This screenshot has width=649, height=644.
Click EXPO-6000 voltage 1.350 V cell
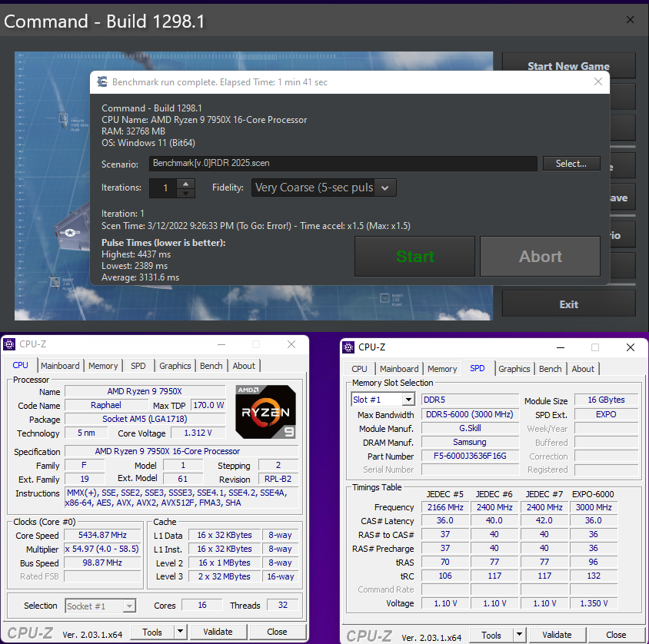tap(594, 603)
